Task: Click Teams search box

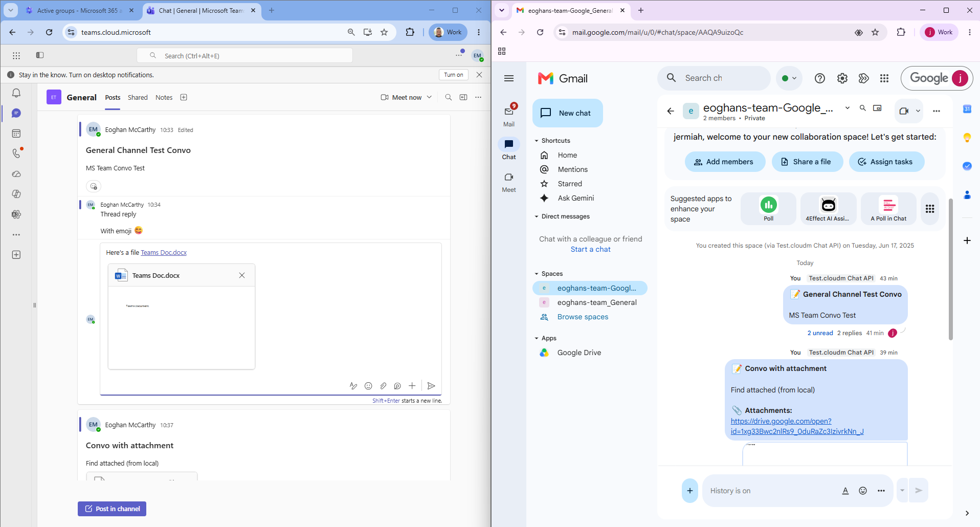Action: click(x=245, y=55)
